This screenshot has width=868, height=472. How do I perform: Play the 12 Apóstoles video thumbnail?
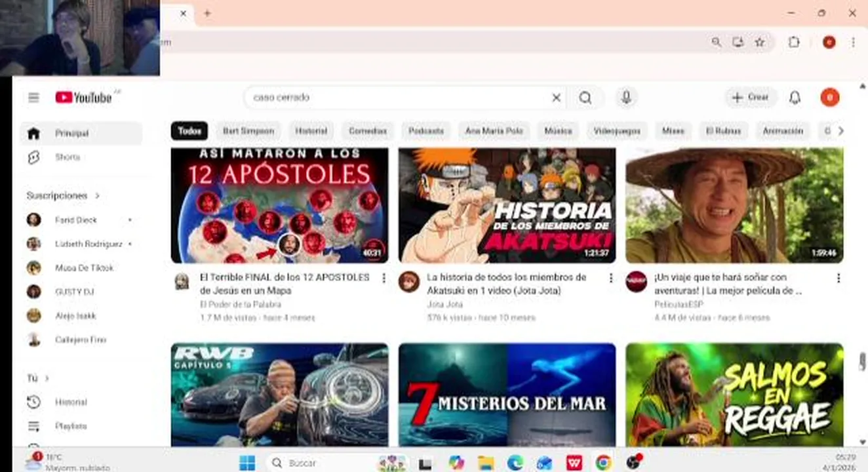coord(279,205)
